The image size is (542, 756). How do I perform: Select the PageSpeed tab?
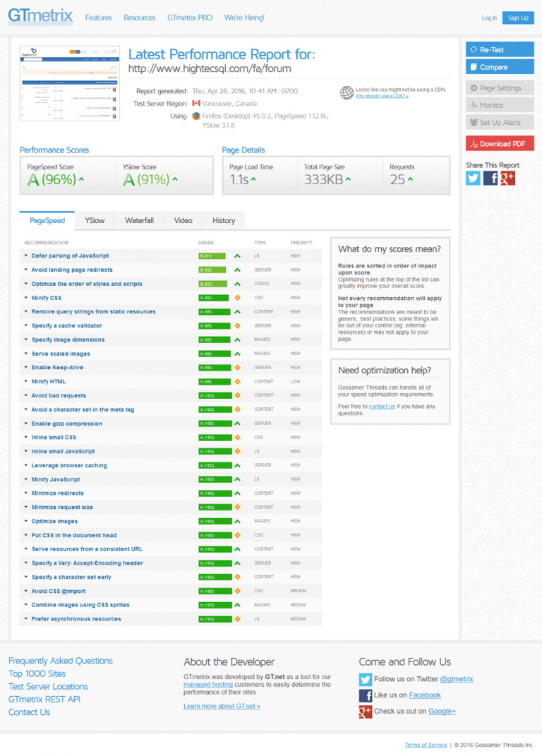[x=47, y=220]
